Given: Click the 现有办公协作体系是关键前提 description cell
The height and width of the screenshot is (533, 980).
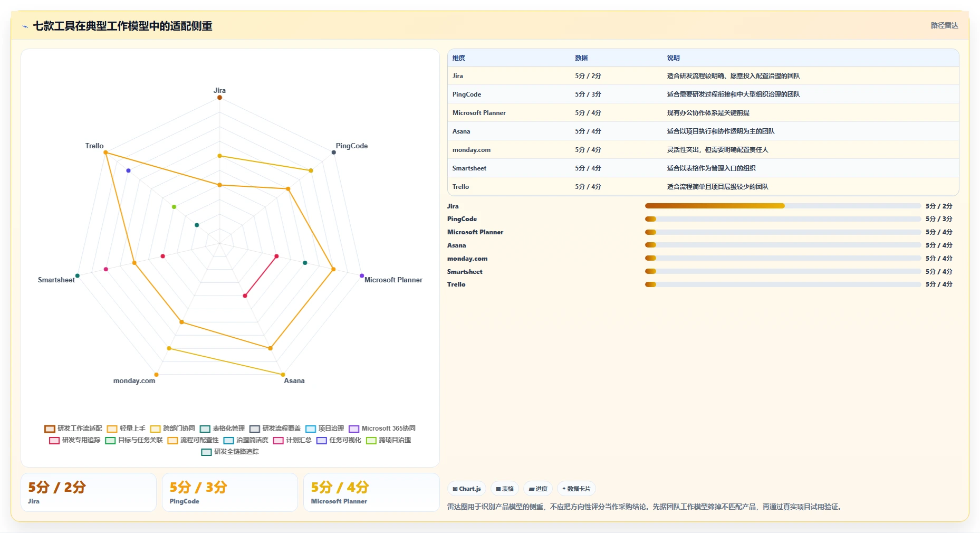Looking at the screenshot, I should click(x=708, y=113).
